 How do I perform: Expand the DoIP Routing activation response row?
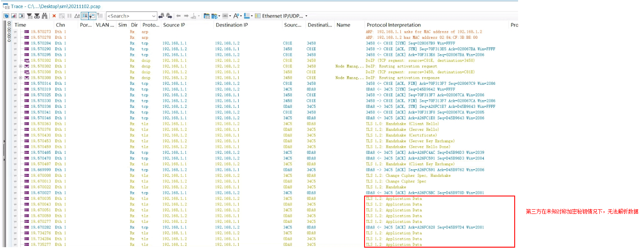click(20, 78)
